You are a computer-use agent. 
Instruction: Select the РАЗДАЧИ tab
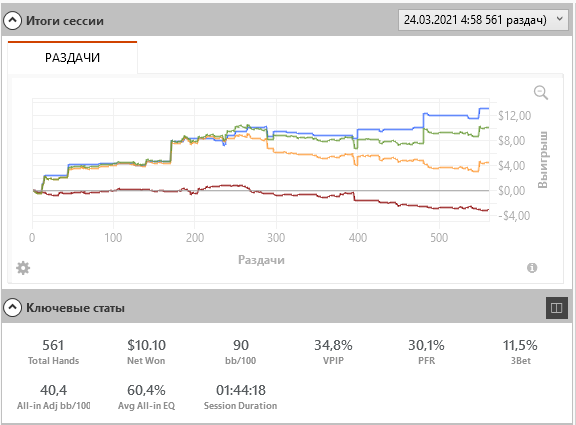[72, 58]
